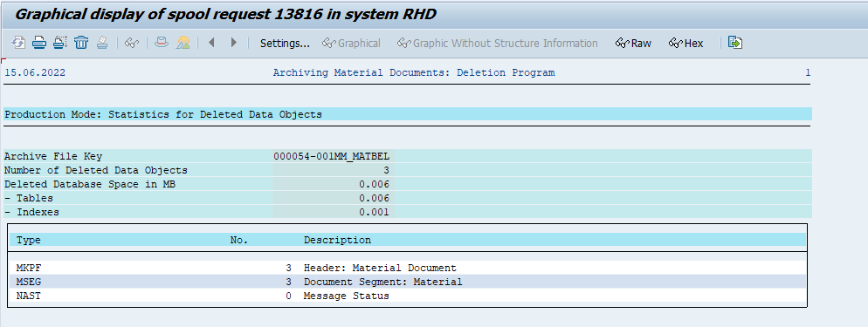Switch to Raw display mode

tap(633, 43)
